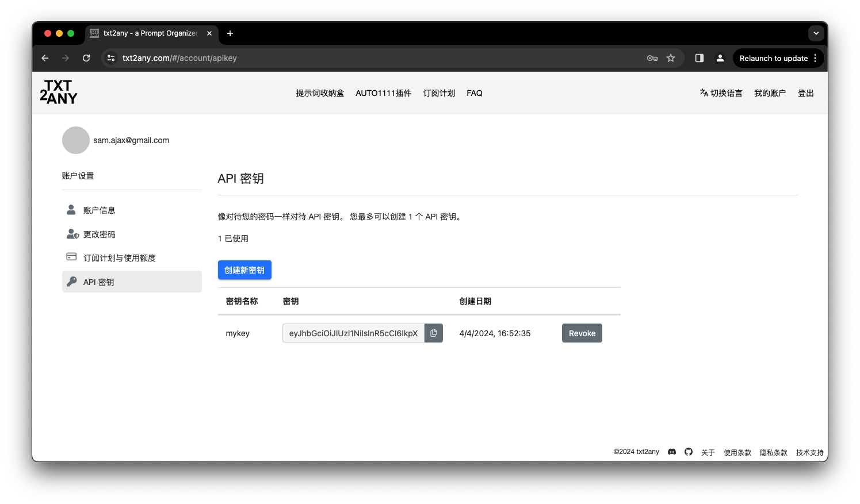
Task: Open the 提示词收纳盒 nav item
Action: point(320,93)
